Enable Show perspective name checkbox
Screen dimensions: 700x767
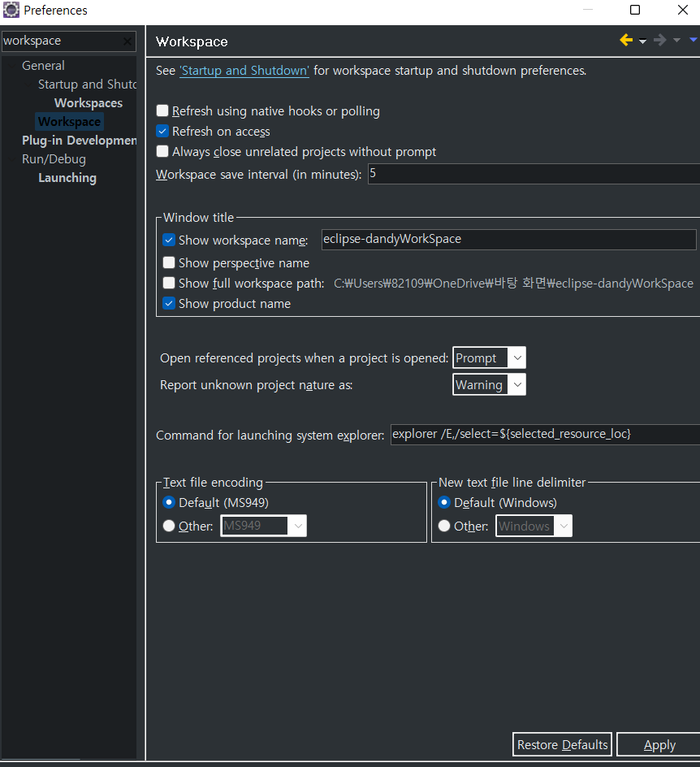pos(169,262)
